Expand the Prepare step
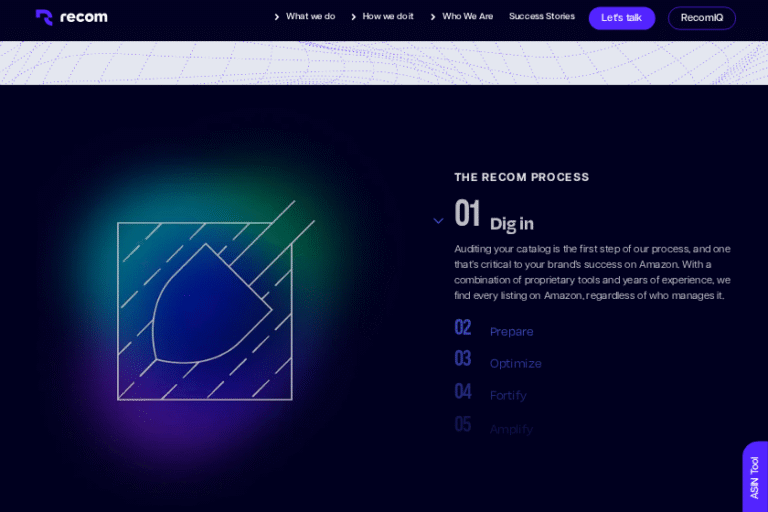Screen dimensions: 768x512 pyautogui.click(x=511, y=332)
